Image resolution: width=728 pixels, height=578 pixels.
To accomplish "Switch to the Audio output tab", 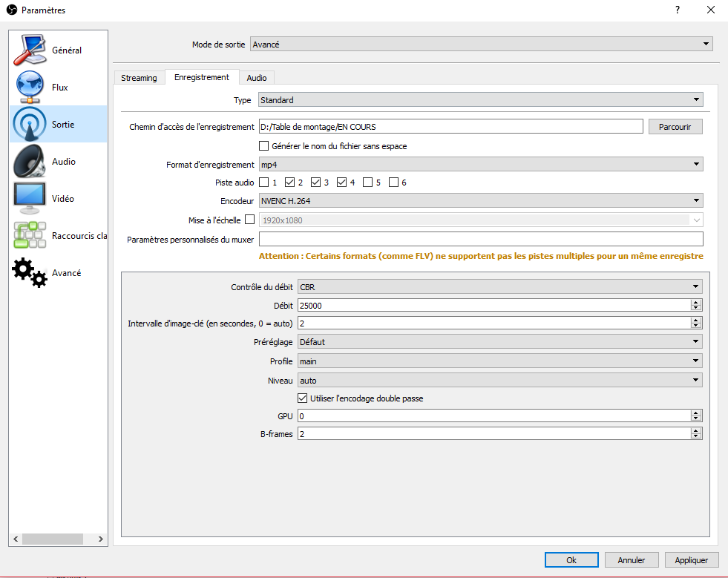I will (257, 77).
